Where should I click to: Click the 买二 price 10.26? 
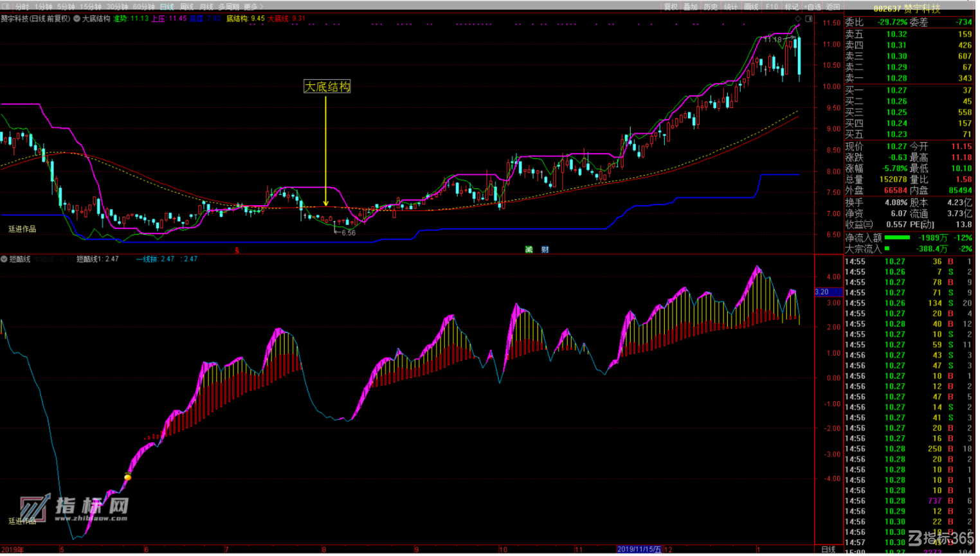(x=896, y=102)
